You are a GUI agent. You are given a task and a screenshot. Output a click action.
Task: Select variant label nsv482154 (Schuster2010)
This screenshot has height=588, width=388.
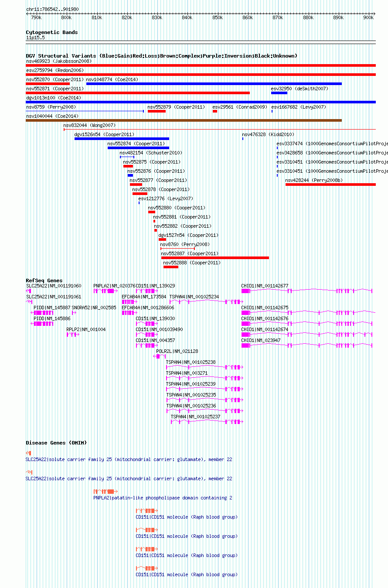[151, 153]
